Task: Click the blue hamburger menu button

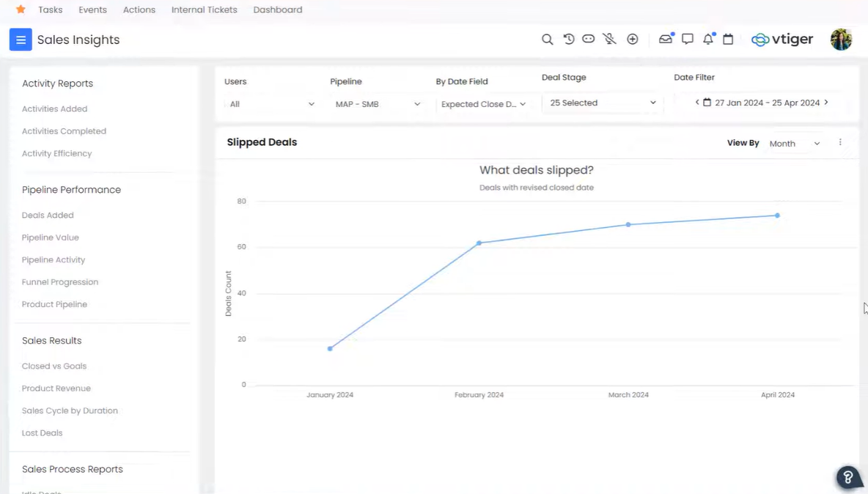Action: click(x=20, y=39)
